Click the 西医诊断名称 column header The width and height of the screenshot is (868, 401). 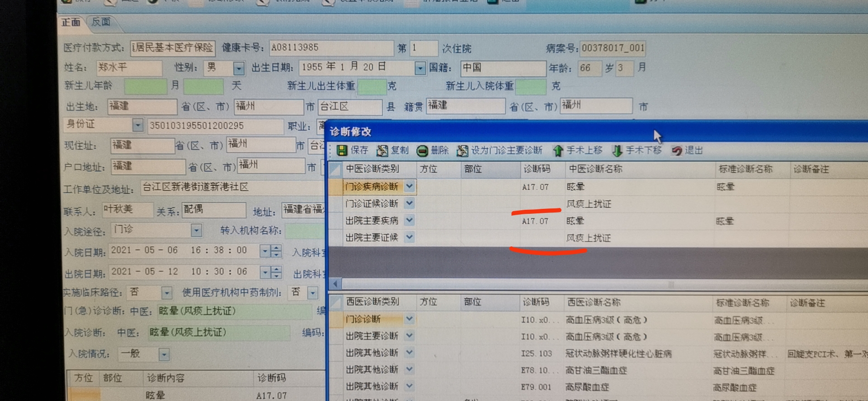coord(638,302)
